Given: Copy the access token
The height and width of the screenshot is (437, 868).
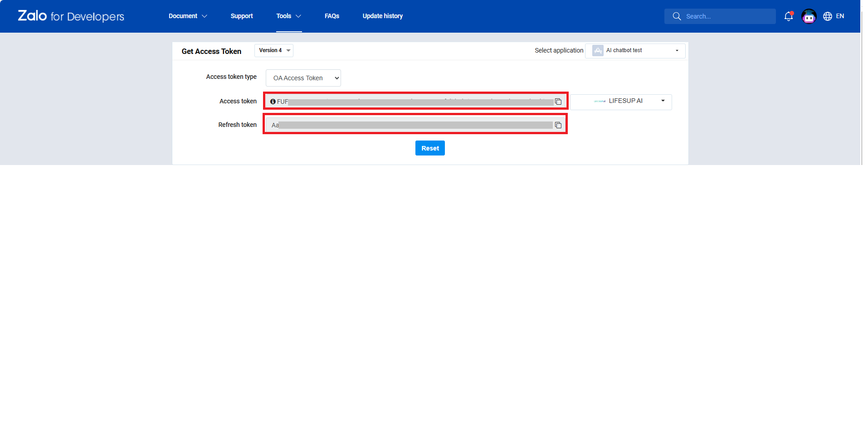Looking at the screenshot, I should coord(558,102).
